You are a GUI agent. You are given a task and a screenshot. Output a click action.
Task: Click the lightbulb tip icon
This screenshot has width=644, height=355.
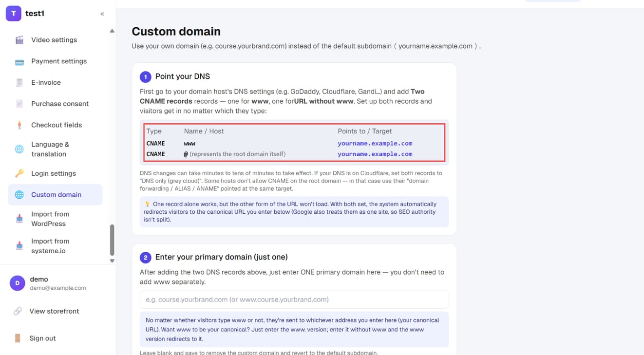(x=148, y=204)
